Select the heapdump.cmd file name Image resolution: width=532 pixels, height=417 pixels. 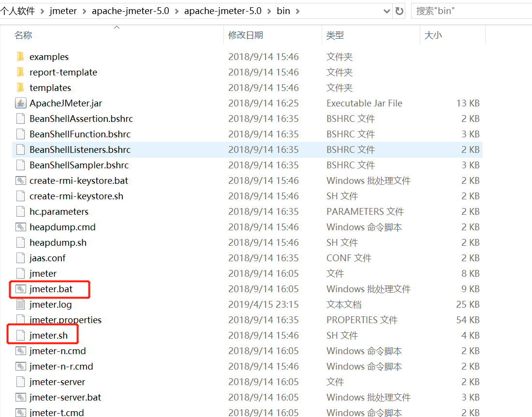(62, 227)
